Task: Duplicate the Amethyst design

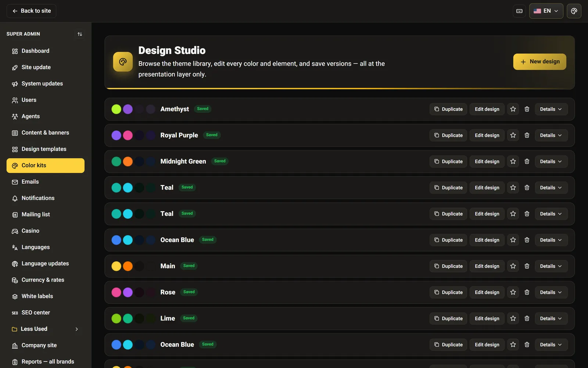Action: [x=448, y=109]
